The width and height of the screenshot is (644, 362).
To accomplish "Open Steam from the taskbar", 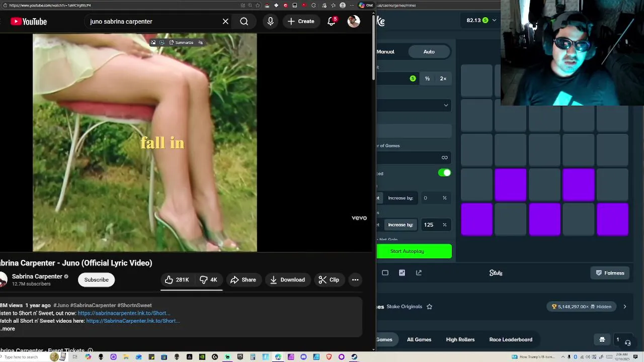I will click(354, 357).
